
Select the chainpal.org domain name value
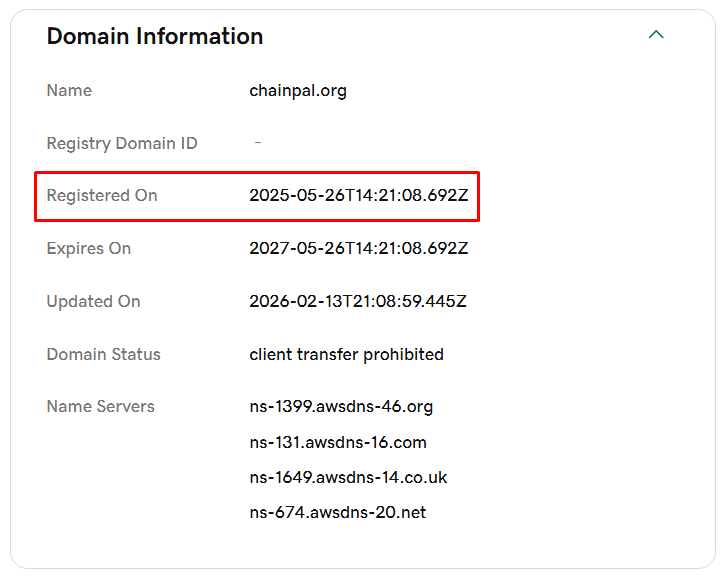point(298,91)
